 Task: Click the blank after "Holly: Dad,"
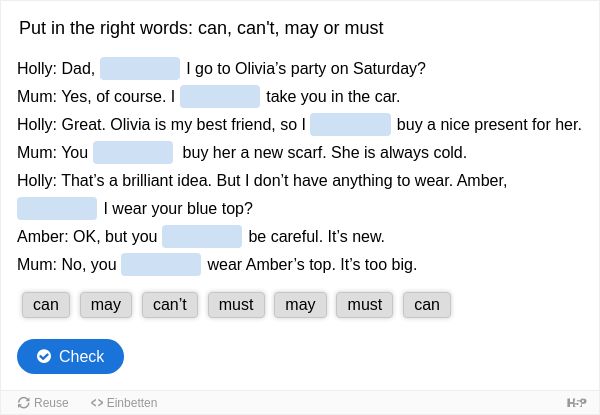click(x=140, y=68)
